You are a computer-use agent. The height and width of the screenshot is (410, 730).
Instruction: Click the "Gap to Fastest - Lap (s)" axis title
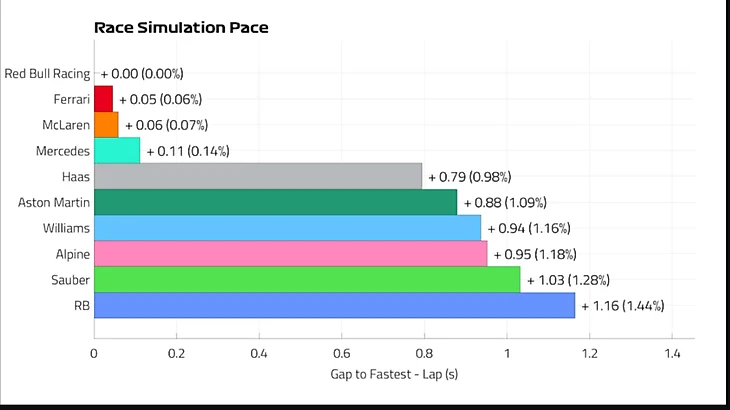pyautogui.click(x=393, y=375)
